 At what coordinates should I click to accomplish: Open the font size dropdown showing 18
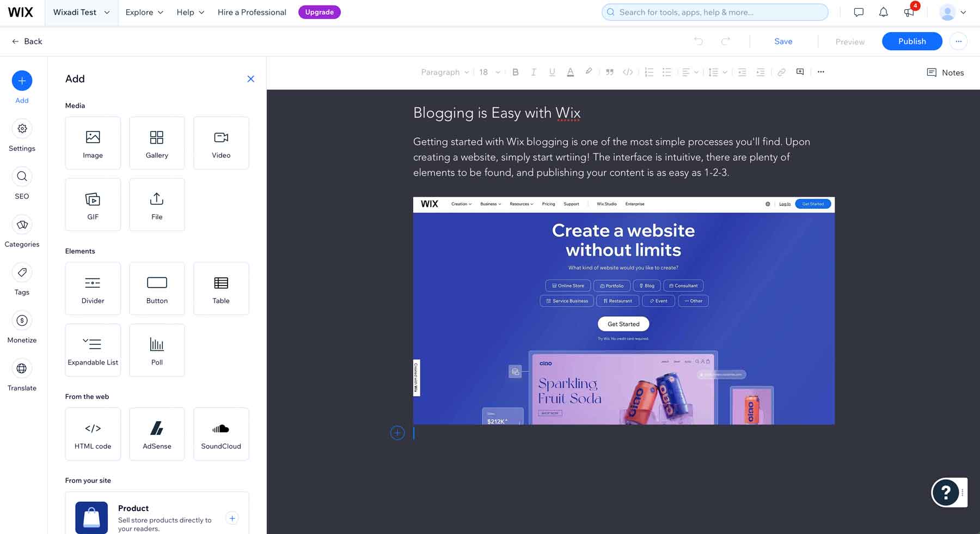pos(487,71)
